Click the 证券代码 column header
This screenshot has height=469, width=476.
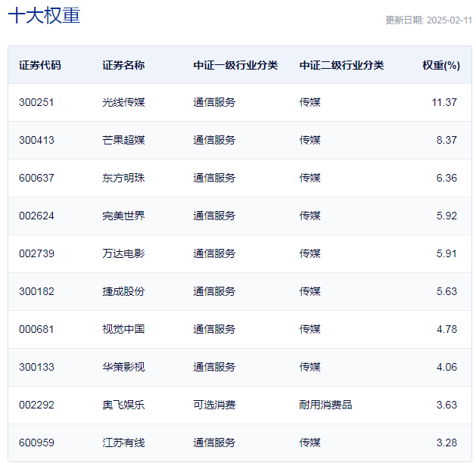pyautogui.click(x=40, y=65)
